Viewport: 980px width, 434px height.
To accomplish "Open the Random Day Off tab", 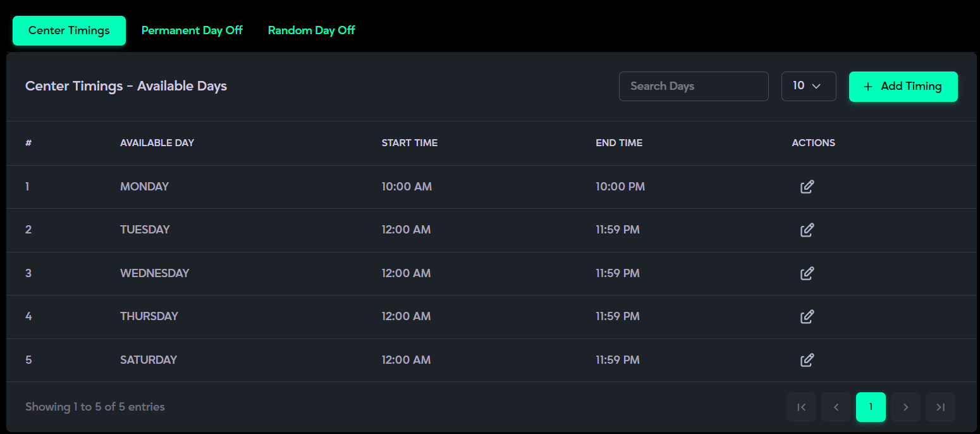I will click(x=311, y=30).
